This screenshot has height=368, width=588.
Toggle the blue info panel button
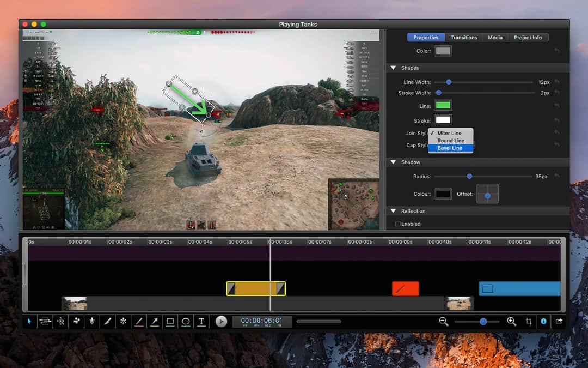coord(543,322)
